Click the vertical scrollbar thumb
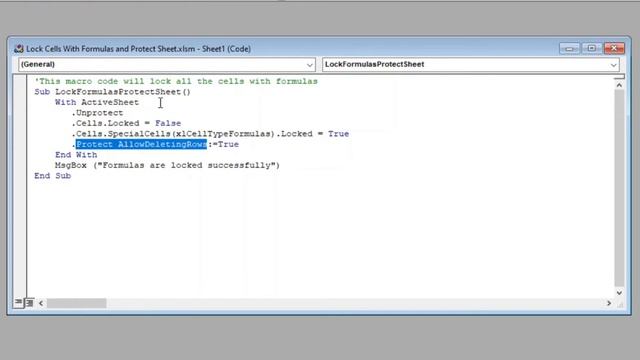This screenshot has width=640, height=360. coord(619,188)
